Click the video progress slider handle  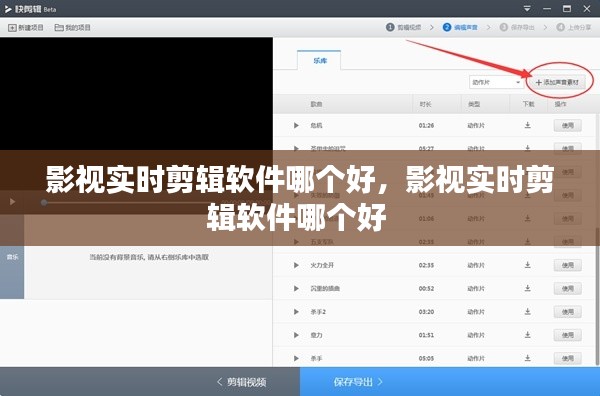tap(44, 202)
